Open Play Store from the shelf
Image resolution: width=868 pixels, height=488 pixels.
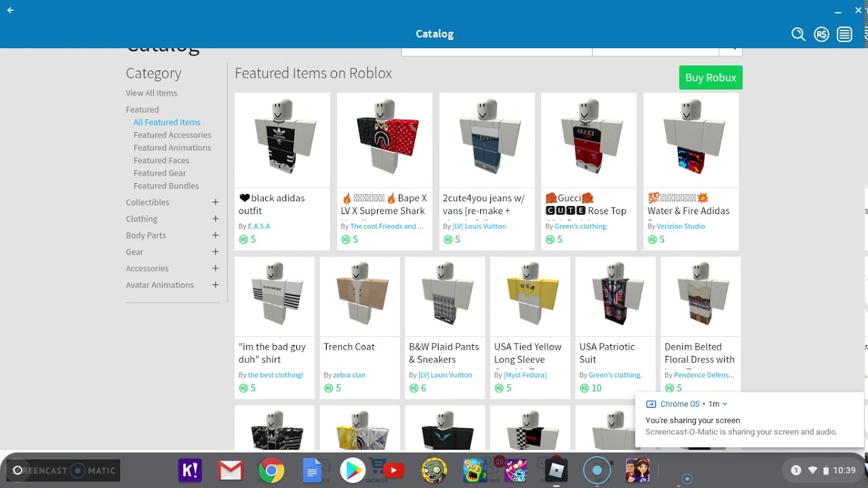352,470
